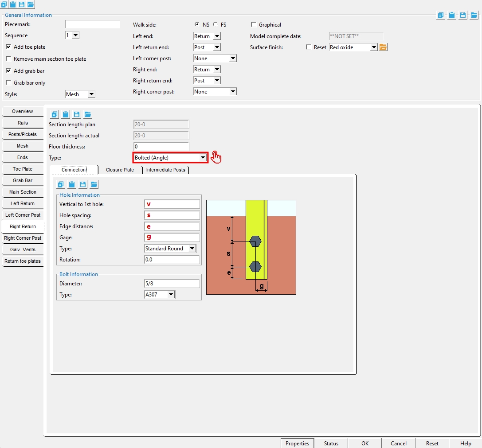Copy settings using the icon above Section length
The height and width of the screenshot is (448, 482).
[55, 114]
